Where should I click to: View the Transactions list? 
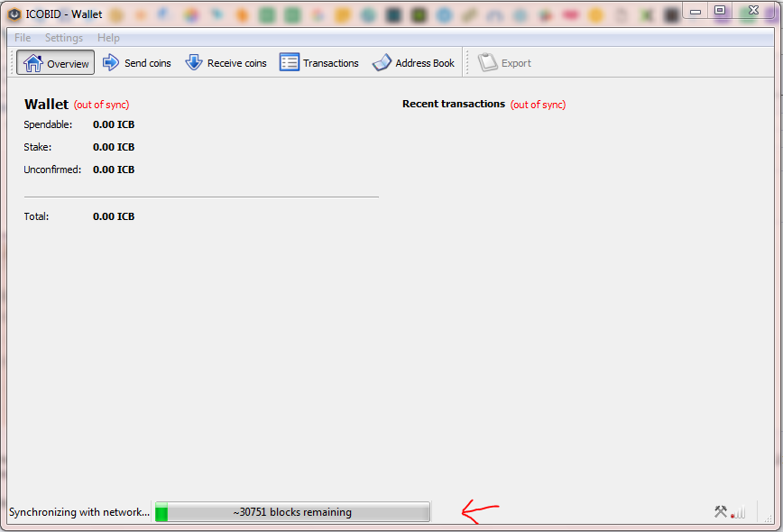tap(319, 63)
